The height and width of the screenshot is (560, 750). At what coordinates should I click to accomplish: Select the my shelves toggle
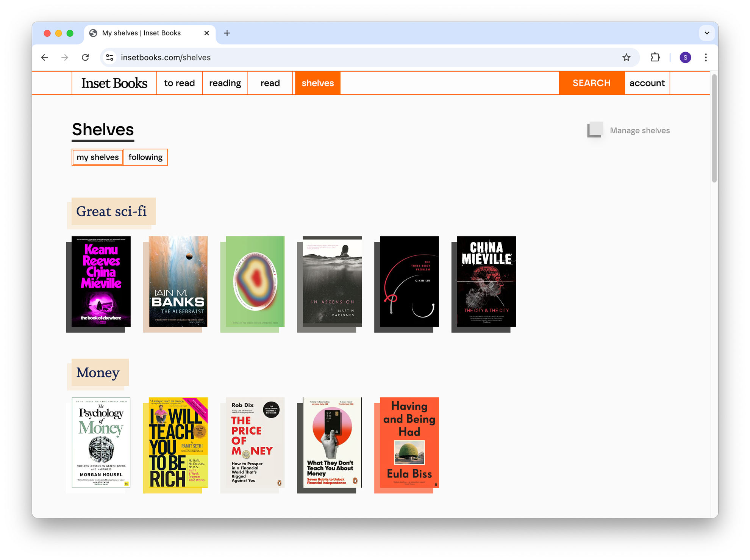[97, 157]
